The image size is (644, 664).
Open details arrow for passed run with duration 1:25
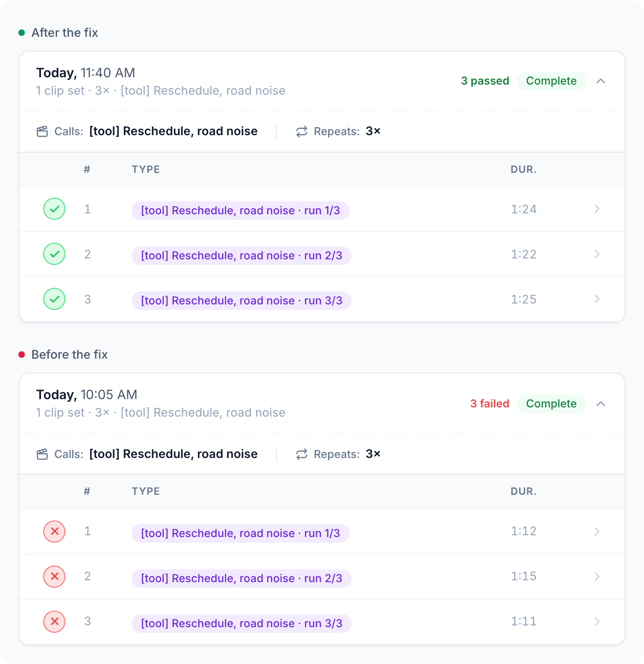point(597,299)
